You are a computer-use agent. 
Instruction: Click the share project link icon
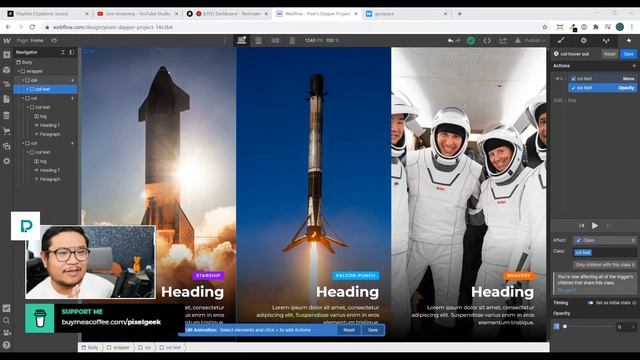point(503,40)
